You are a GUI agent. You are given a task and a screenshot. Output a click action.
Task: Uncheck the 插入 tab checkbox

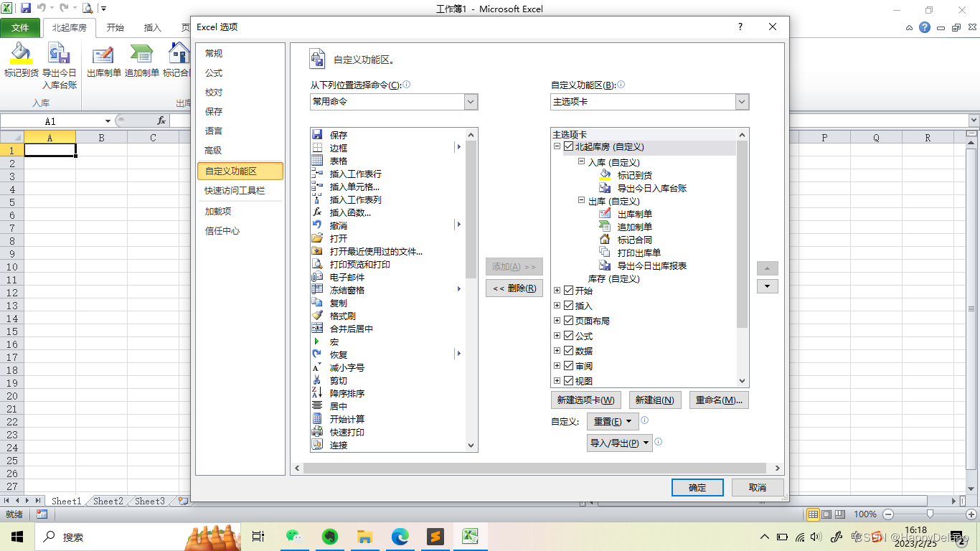[569, 306]
